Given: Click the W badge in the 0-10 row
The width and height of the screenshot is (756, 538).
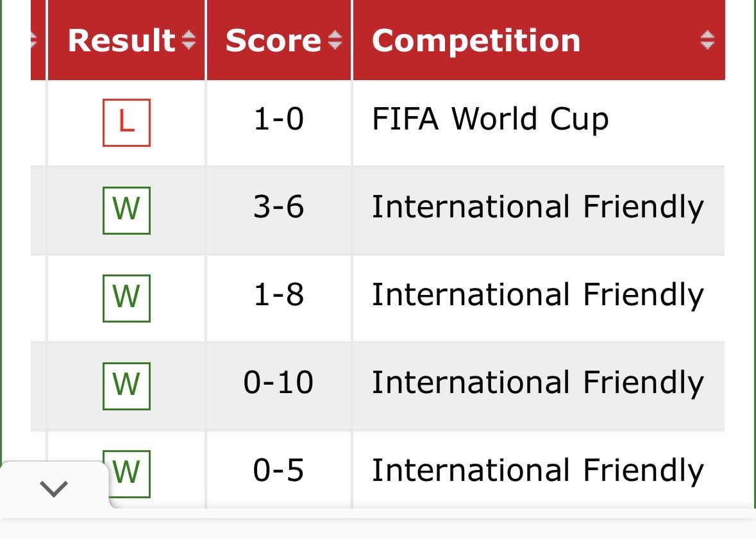Looking at the screenshot, I should click(127, 385).
